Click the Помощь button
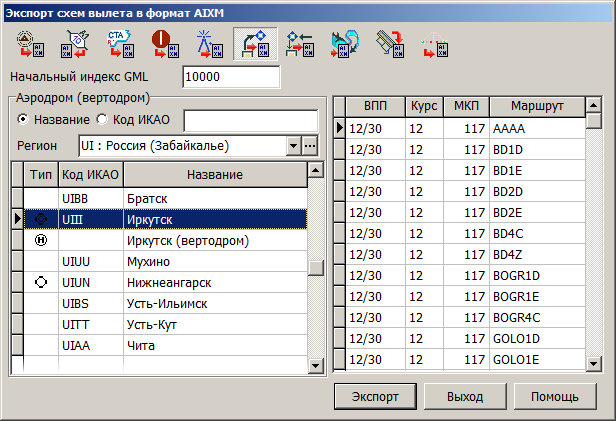Screen dimensions: 616x421 pyautogui.click(x=555, y=397)
